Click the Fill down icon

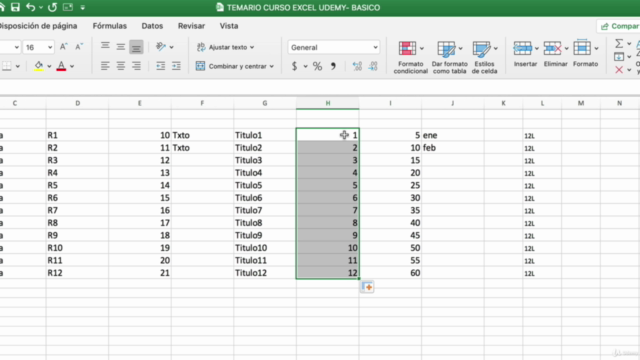pos(619,56)
